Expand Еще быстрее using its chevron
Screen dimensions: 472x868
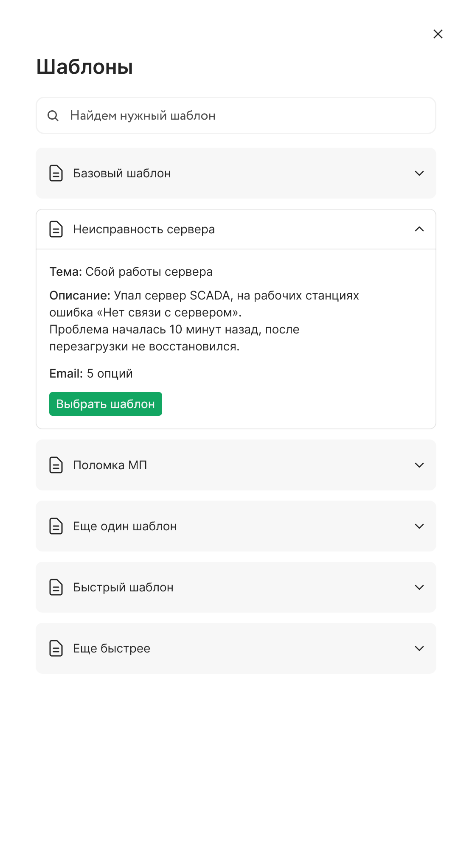[x=419, y=648]
